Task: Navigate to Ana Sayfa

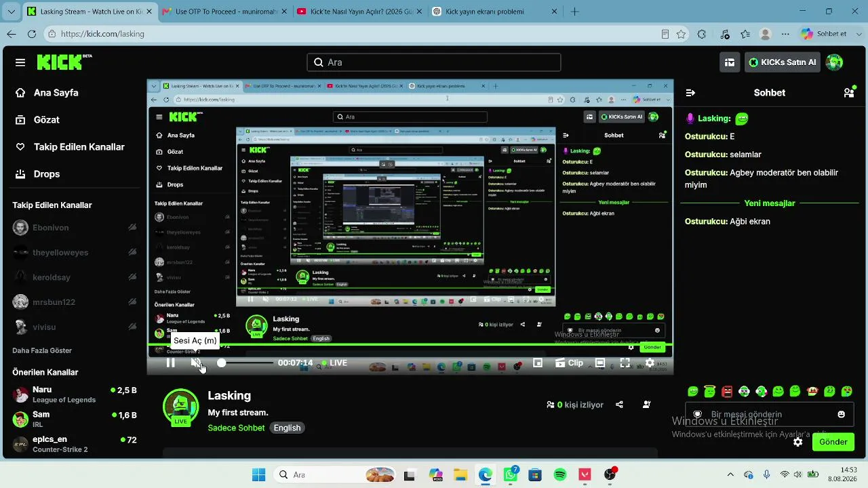Action: 47,93
